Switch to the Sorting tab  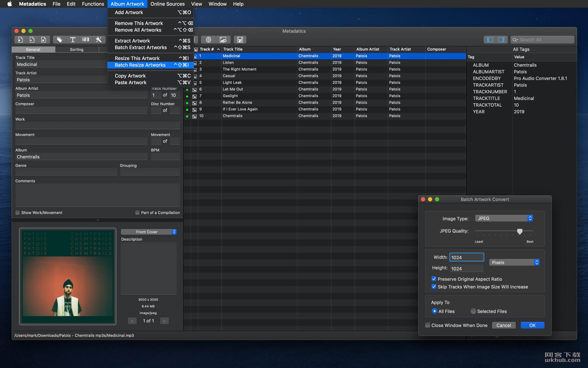click(x=77, y=49)
